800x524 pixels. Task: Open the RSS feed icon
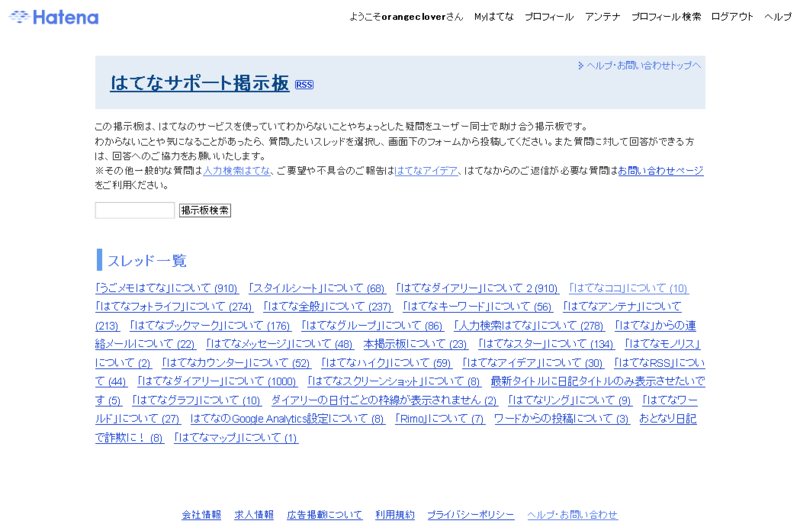304,85
